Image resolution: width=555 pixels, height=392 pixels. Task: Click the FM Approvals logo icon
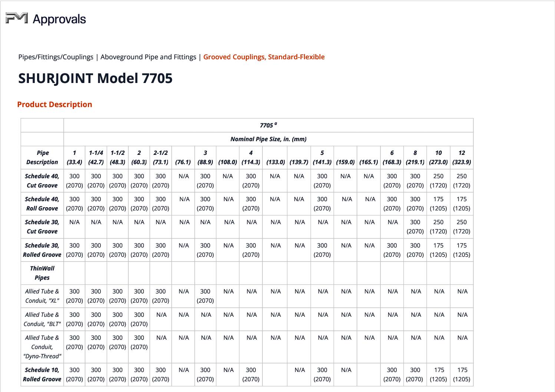pos(17,18)
